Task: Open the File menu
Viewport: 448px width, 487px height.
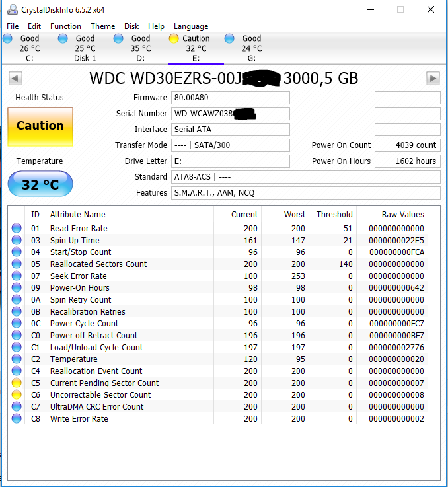Action: 13,26
